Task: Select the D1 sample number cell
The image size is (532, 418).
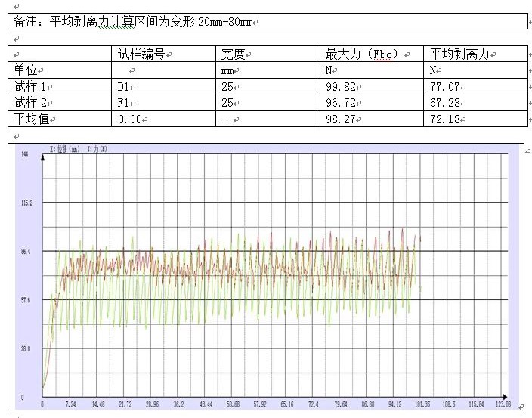Action: pos(125,86)
